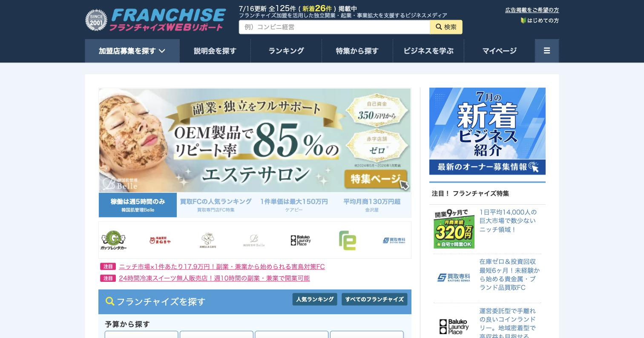This screenshot has width=644, height=338.
Task: Select the ANELLA CAFE logo
Action: (208, 241)
